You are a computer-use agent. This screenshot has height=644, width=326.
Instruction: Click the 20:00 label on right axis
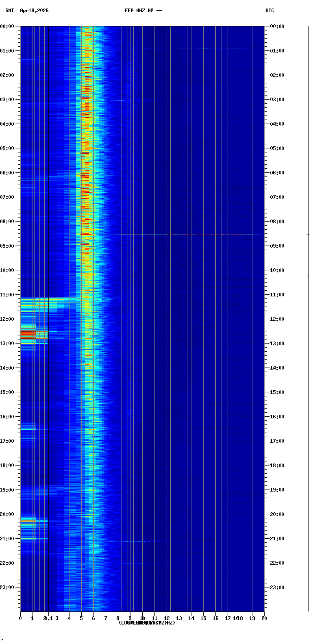tap(277, 514)
